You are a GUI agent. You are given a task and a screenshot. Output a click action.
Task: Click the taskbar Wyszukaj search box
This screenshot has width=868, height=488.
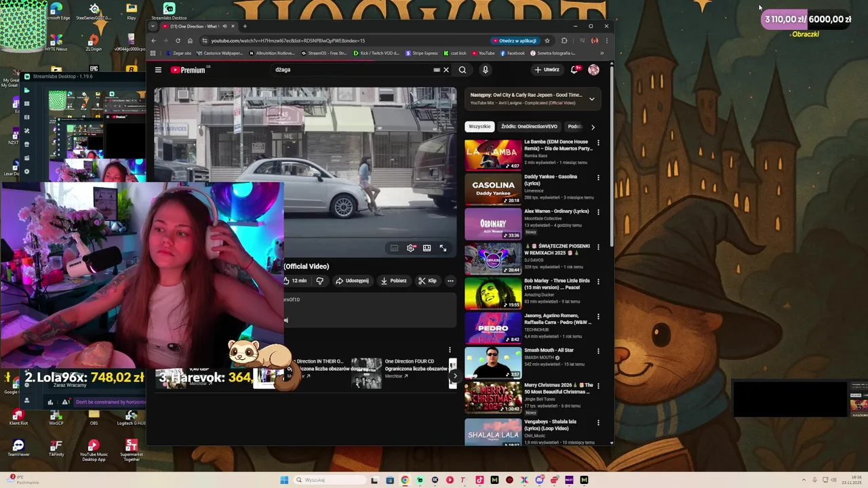pos(330,480)
